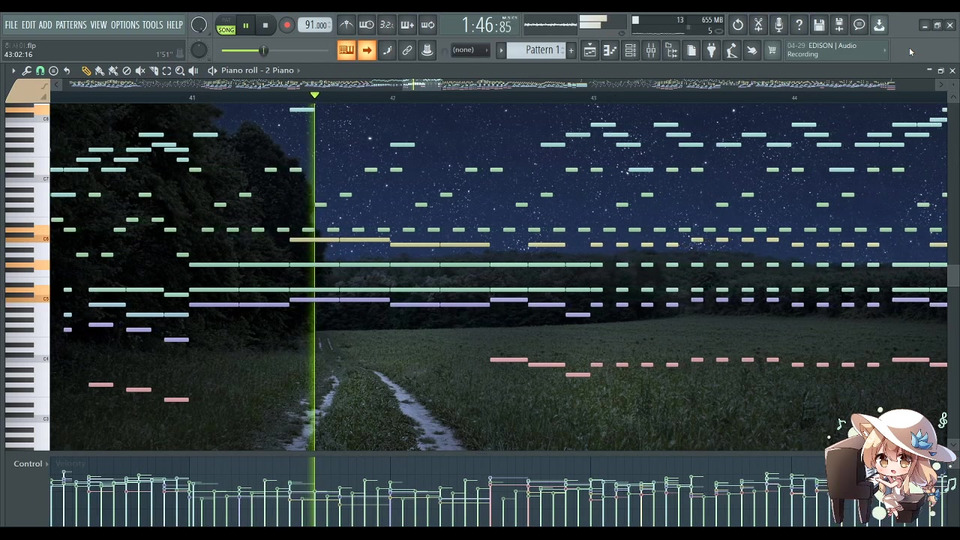Open the snap selector showing (none)

tap(470, 50)
